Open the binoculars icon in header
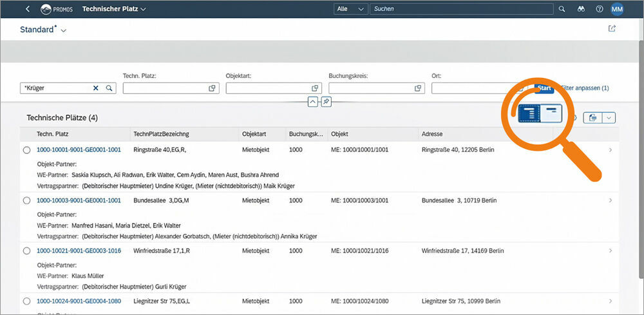Viewport: 644px width, 315px height. 580,9
